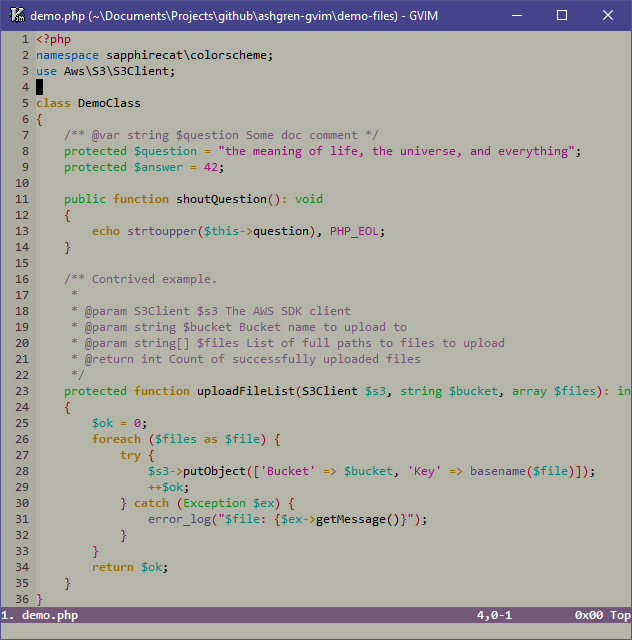Click 'public' keyword on line 11
The height and width of the screenshot is (640, 632).
pyautogui.click(x=85, y=199)
